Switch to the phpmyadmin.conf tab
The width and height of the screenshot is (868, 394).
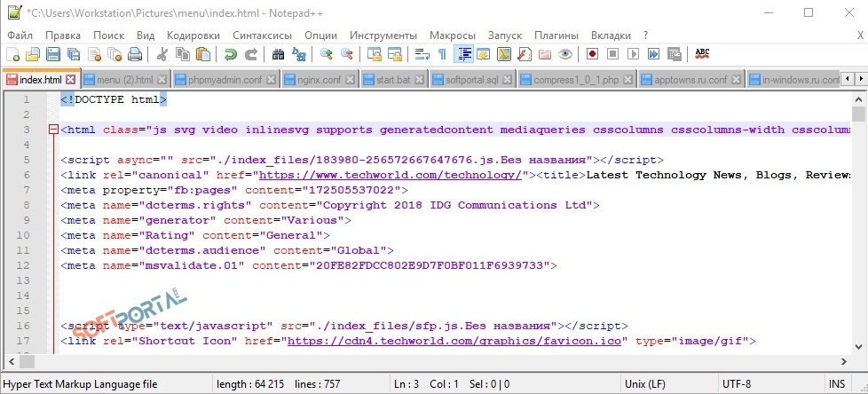(225, 80)
